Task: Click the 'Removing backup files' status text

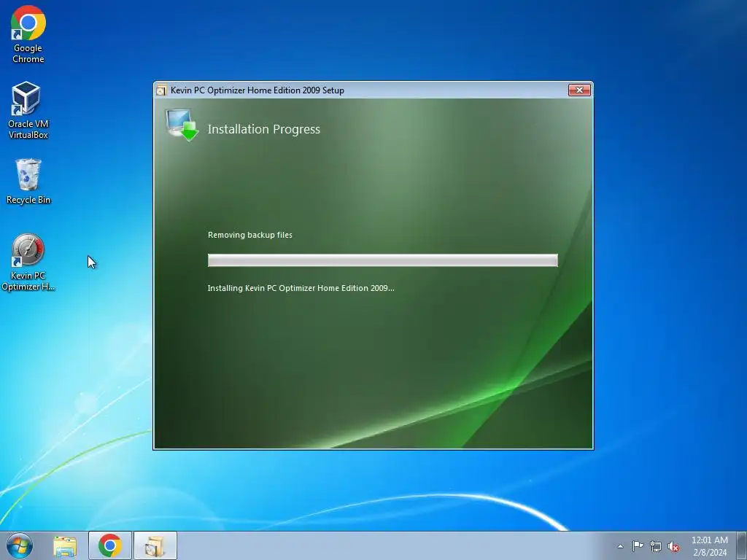Action: pyautogui.click(x=250, y=235)
